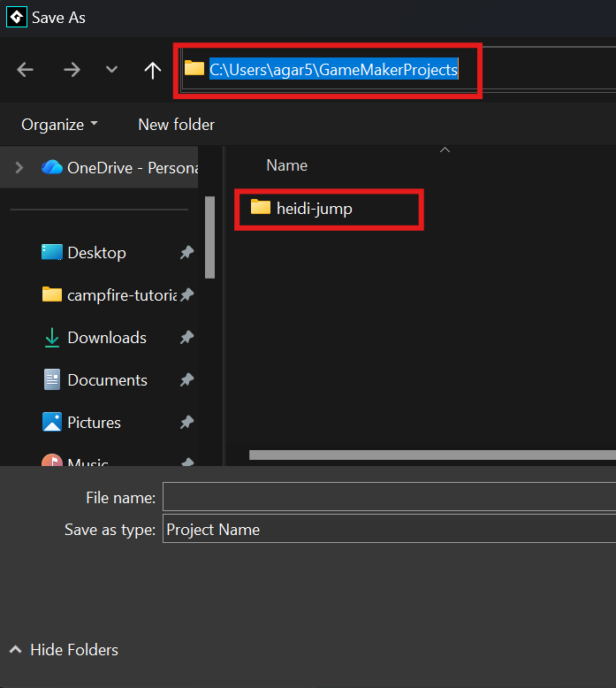Go up one folder level
The height and width of the screenshot is (688, 616).
[153, 70]
